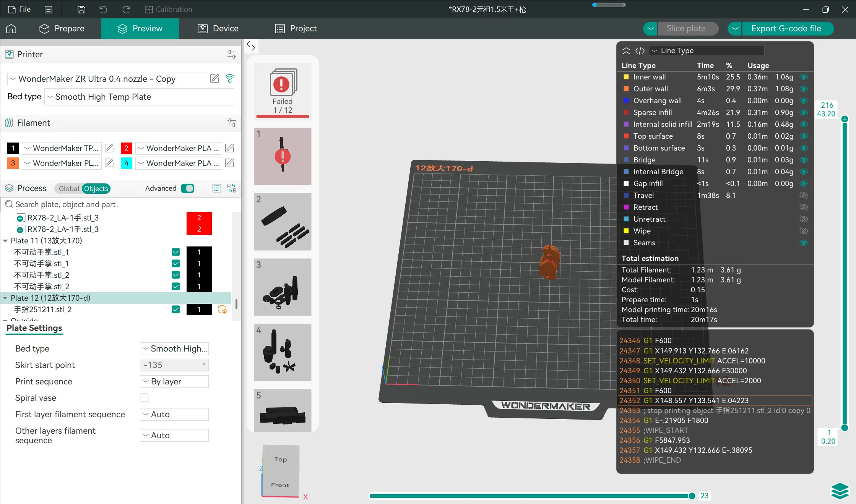Viewport: 856px width, 504px height.
Task: Hide Sparse infill lines in preview
Action: tap(804, 113)
